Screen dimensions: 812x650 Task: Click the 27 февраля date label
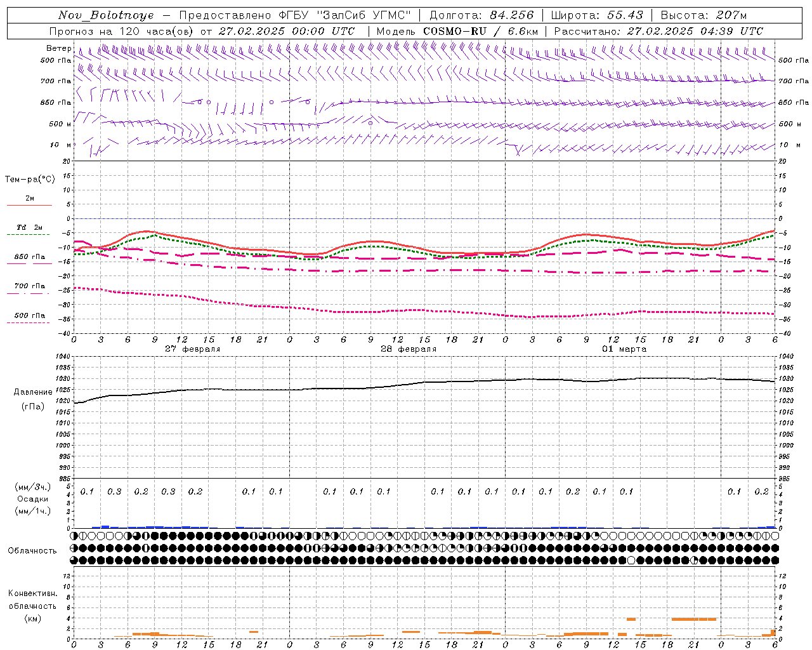pyautogui.click(x=193, y=349)
